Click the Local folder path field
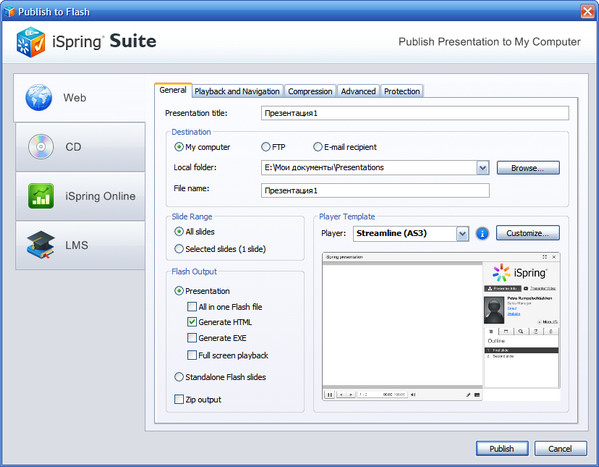This screenshot has width=599, height=467. pos(369,168)
